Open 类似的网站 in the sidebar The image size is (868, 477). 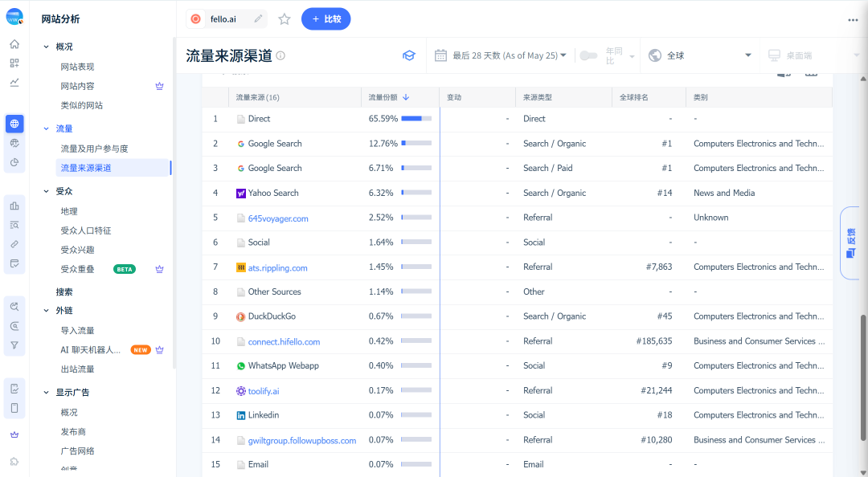pyautogui.click(x=82, y=105)
